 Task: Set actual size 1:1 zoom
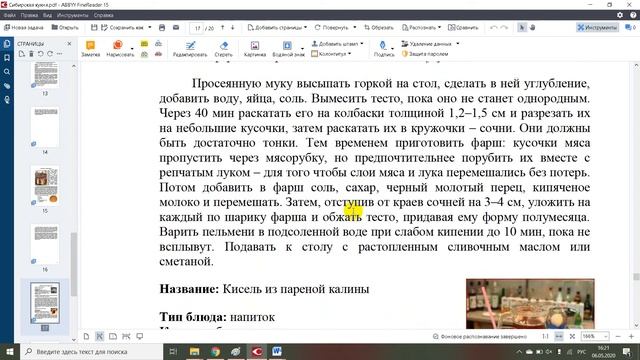click(545, 336)
